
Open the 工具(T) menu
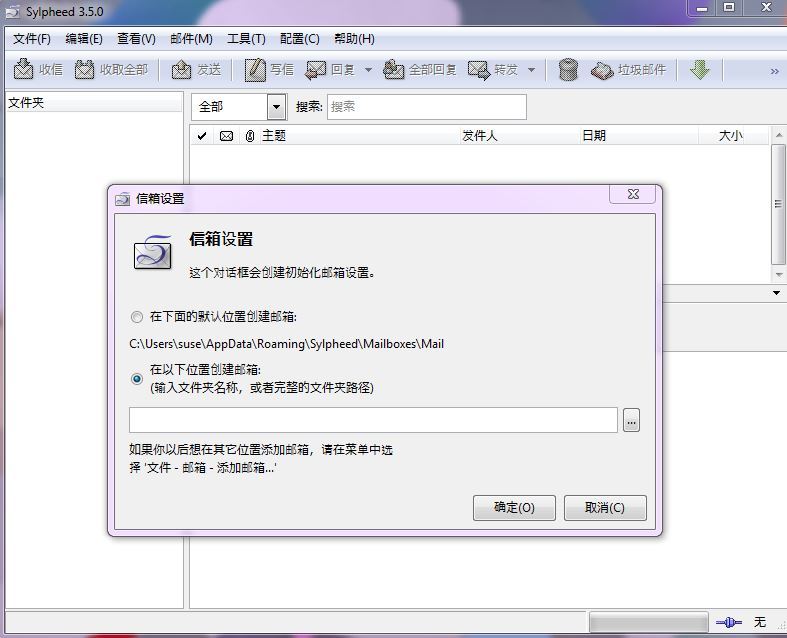pyautogui.click(x=246, y=39)
